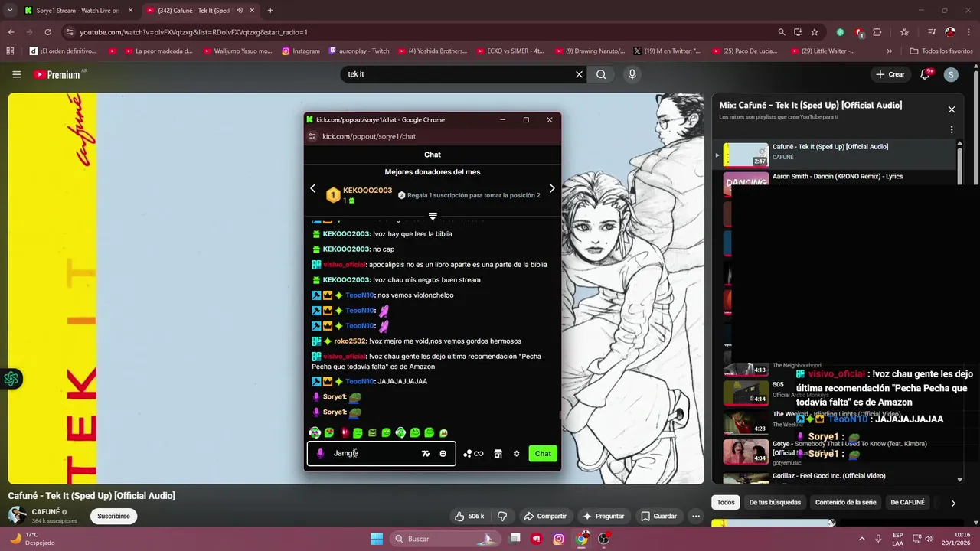Reload the YouTube page
The image size is (980, 551).
[x=47, y=32]
